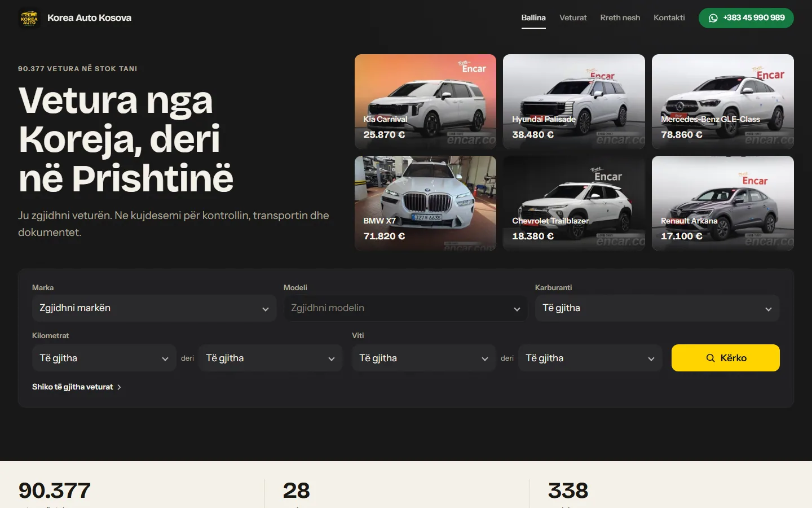Click the 90.377 VETURA NË STOK TANI label
The height and width of the screenshot is (508, 812).
[78, 69]
